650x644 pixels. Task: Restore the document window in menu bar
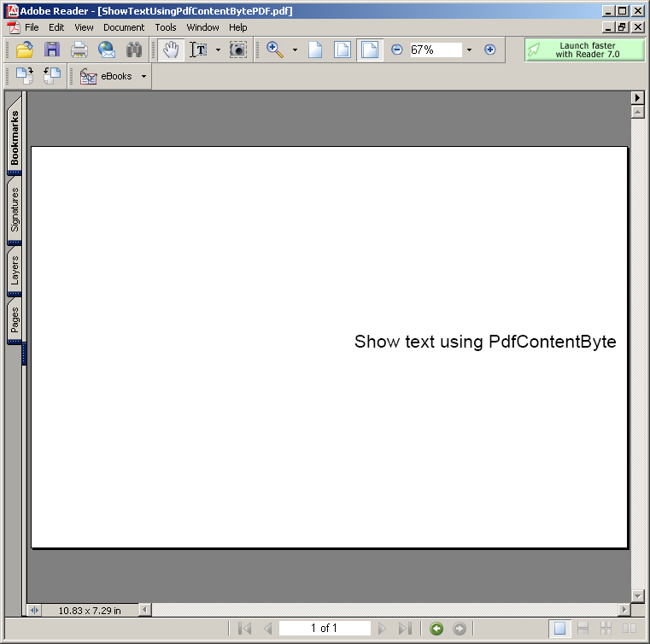(x=622, y=27)
